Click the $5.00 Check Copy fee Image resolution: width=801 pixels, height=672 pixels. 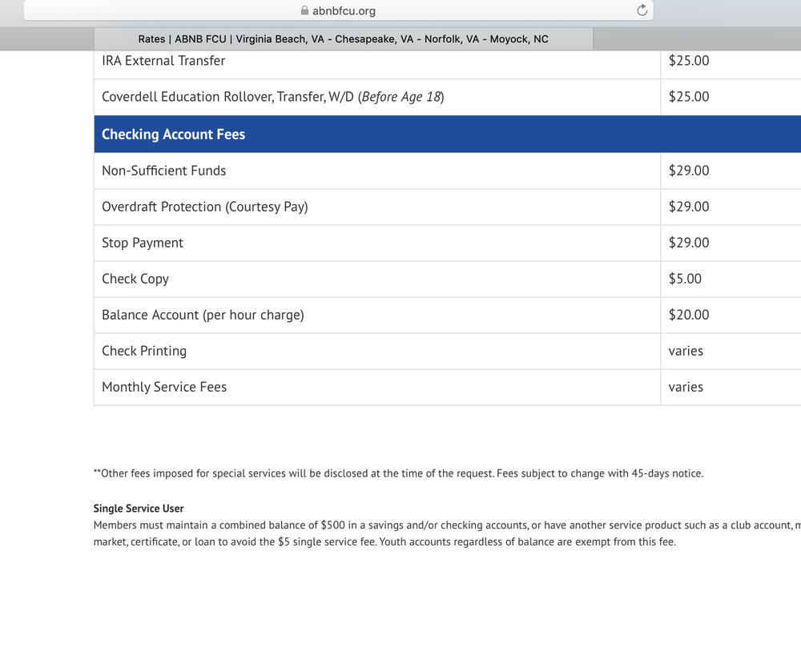click(685, 279)
